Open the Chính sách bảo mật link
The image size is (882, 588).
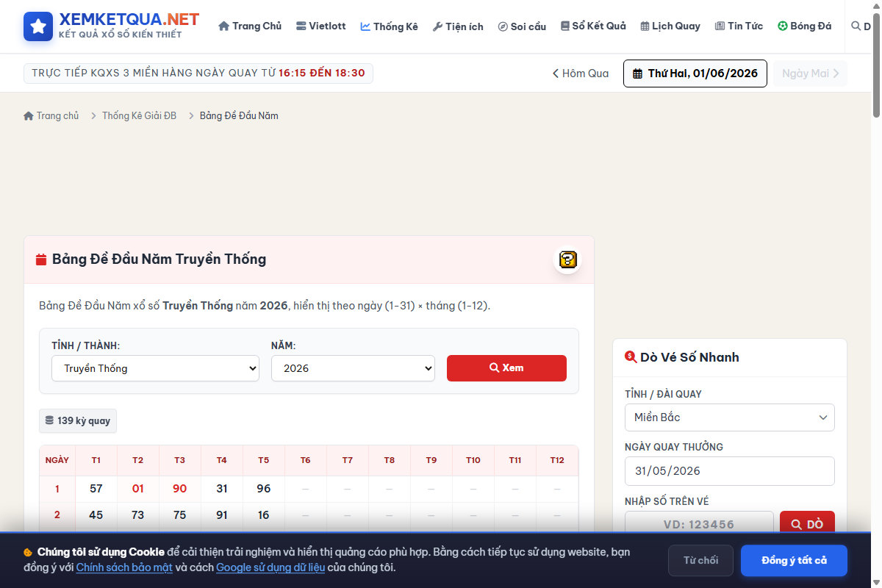pyautogui.click(x=124, y=567)
